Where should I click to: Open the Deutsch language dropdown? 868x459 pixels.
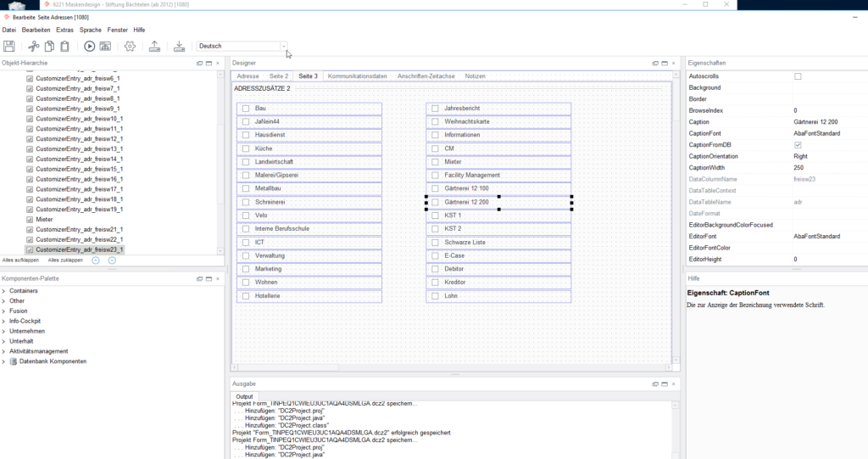click(283, 46)
